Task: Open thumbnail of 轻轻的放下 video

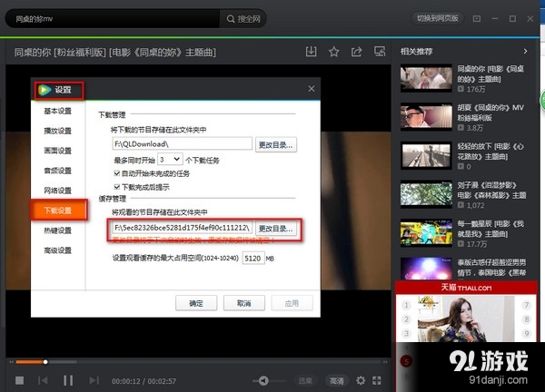Action: point(426,155)
